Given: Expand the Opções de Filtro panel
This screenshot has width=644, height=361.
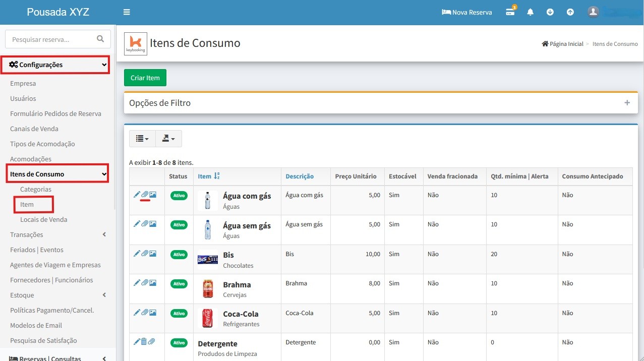Looking at the screenshot, I should (x=627, y=103).
